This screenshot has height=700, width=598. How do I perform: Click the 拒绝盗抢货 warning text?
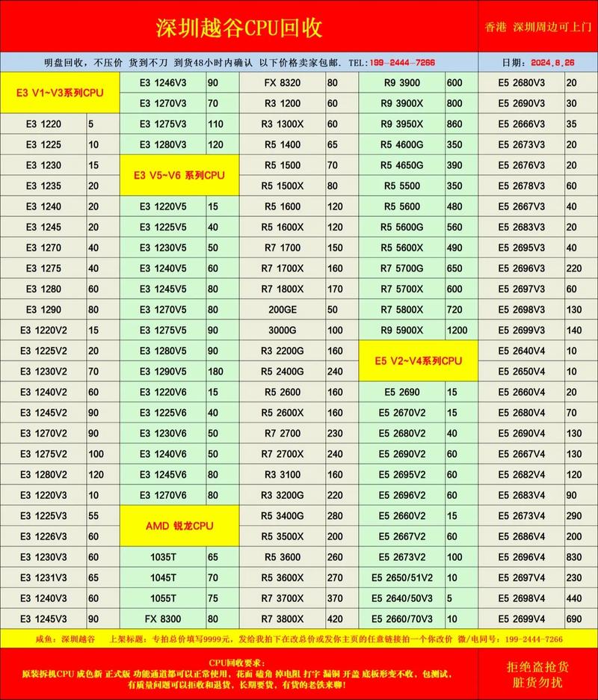click(538, 666)
